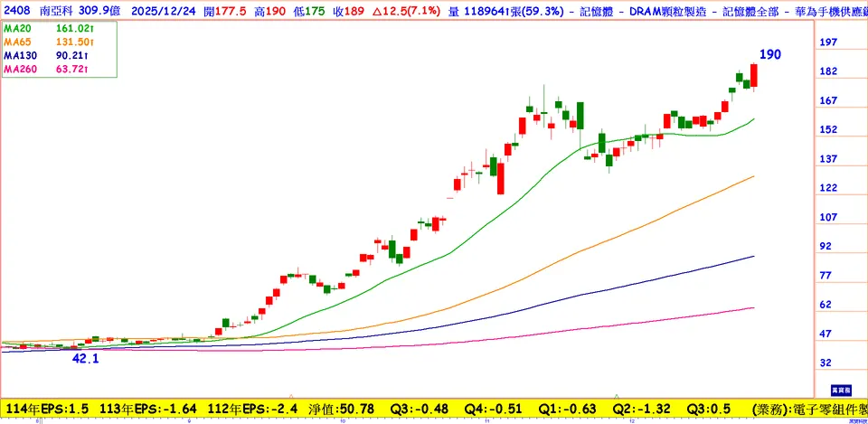This screenshot has height=424, width=868.
Task: Click the 197 price axis label
Action: [828, 42]
